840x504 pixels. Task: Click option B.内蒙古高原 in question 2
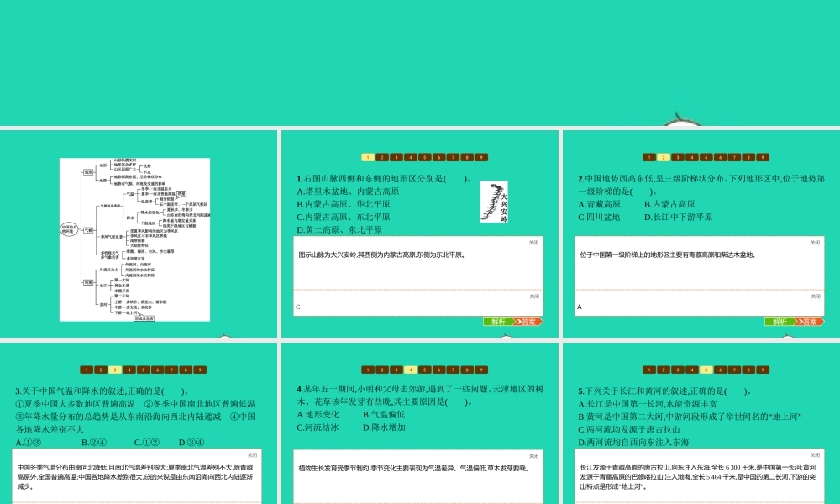point(669,204)
